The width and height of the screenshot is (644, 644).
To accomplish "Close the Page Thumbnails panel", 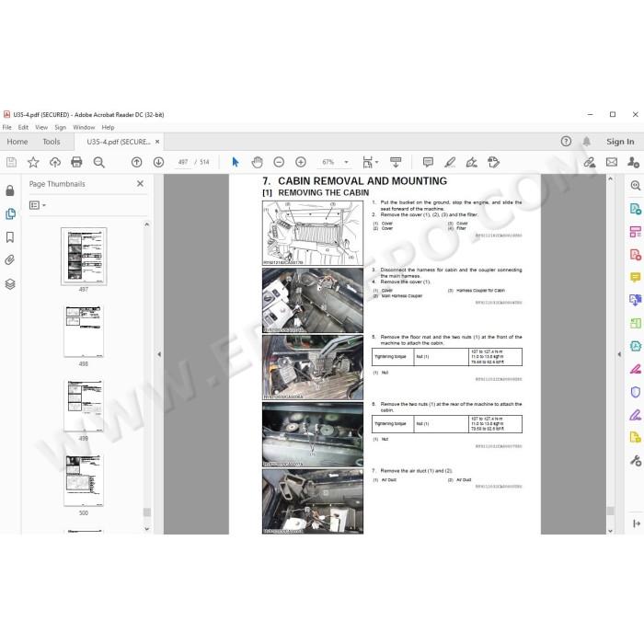I will [140, 184].
